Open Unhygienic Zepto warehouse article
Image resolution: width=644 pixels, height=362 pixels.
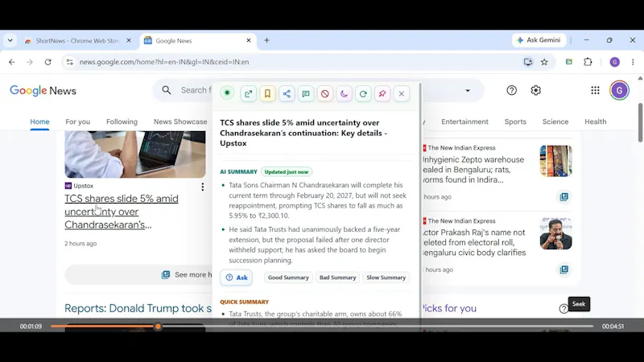pyautogui.click(x=473, y=170)
